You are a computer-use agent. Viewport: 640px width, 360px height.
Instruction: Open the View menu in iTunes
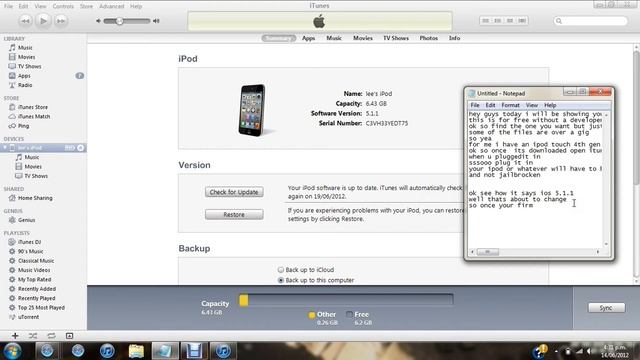pos(40,6)
